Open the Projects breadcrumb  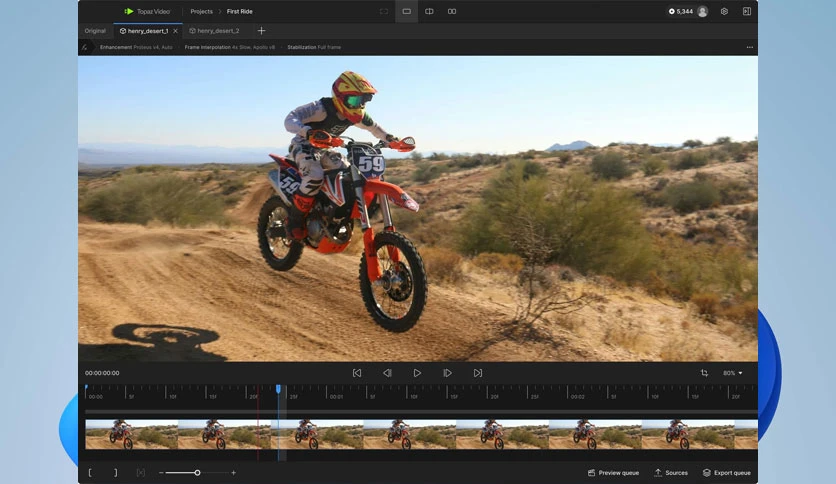coord(201,11)
